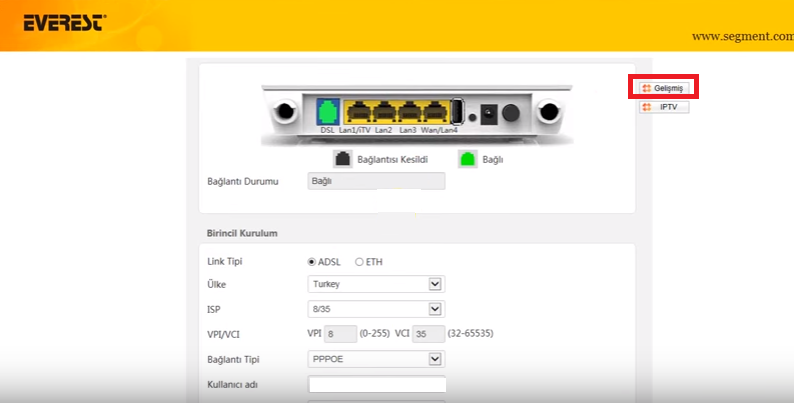
Task: Click the Bağlantı Durumu status field
Action: pyautogui.click(x=376, y=181)
